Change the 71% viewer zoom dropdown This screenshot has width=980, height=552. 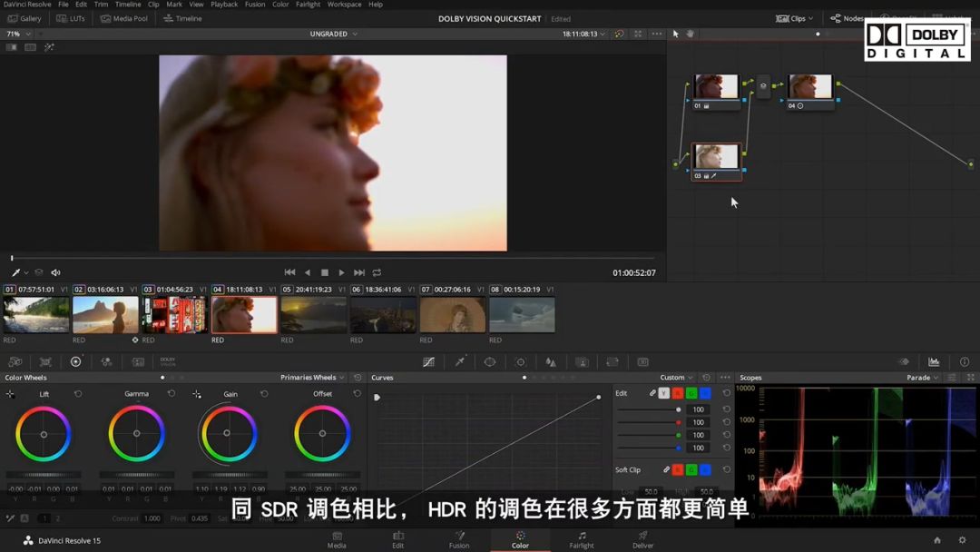click(x=17, y=34)
